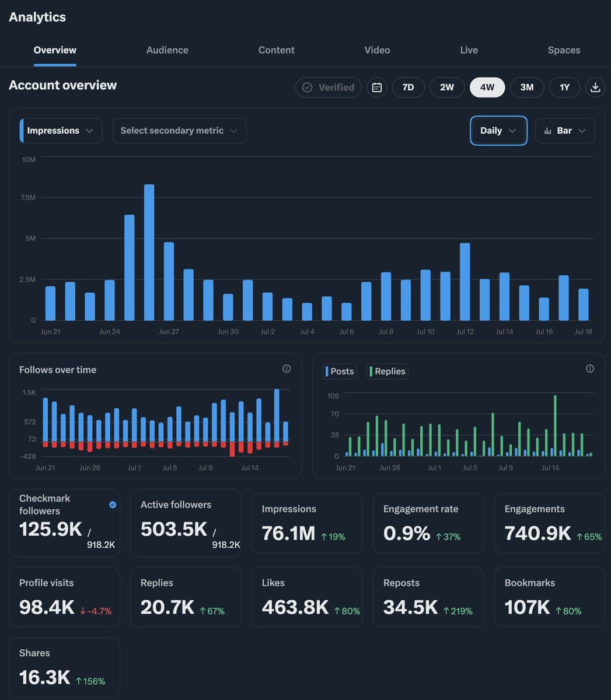Click the Follows over time title
The image size is (611, 700).
click(58, 370)
